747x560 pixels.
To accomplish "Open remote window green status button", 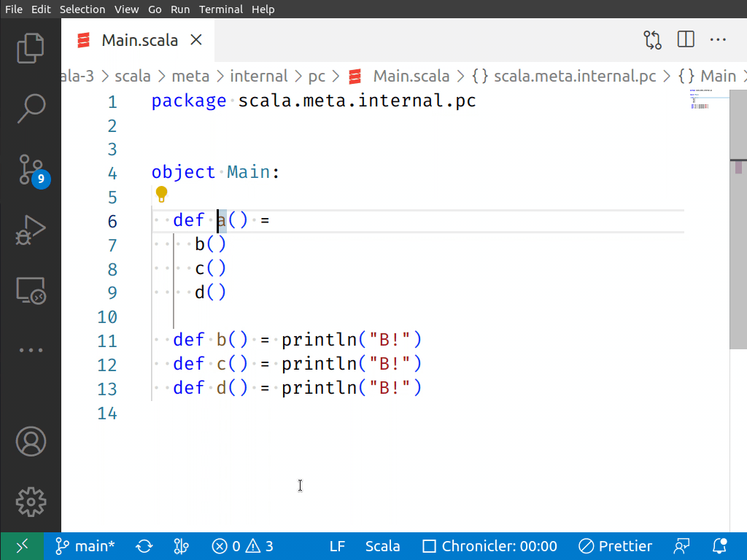I will click(x=23, y=545).
